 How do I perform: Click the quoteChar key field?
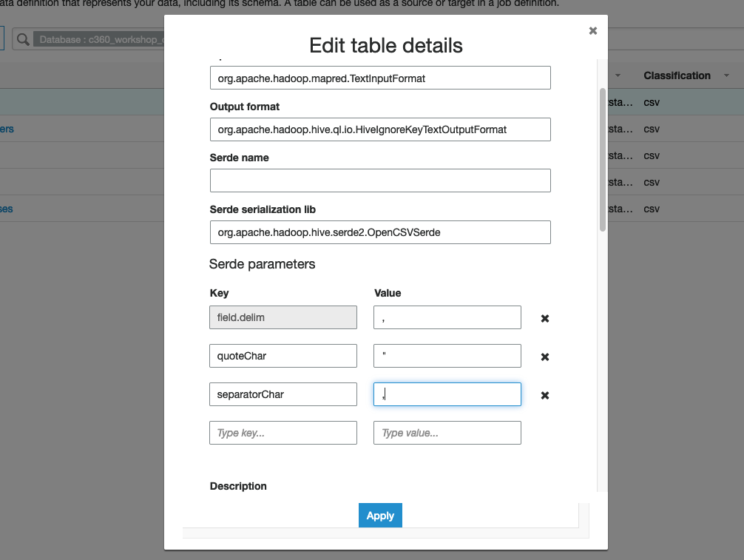283,356
